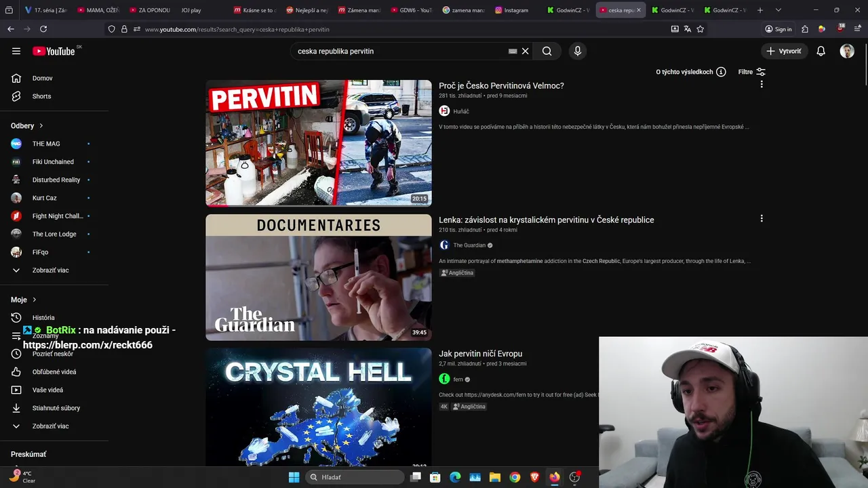Open OBS Studio from taskbar

574,477
